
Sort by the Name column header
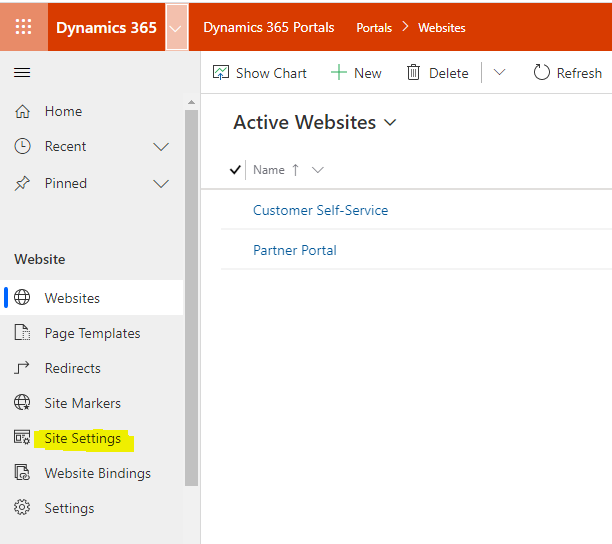click(x=269, y=170)
